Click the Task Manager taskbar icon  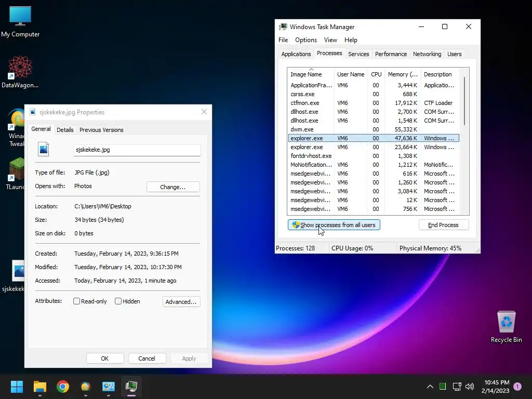[x=131, y=387]
